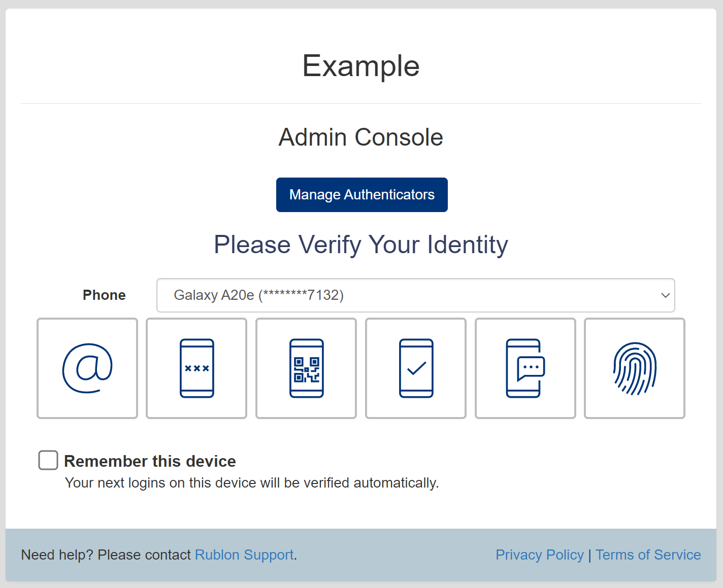Image resolution: width=723 pixels, height=588 pixels.
Task: Choose the Email Link authentication method
Action: (x=87, y=368)
